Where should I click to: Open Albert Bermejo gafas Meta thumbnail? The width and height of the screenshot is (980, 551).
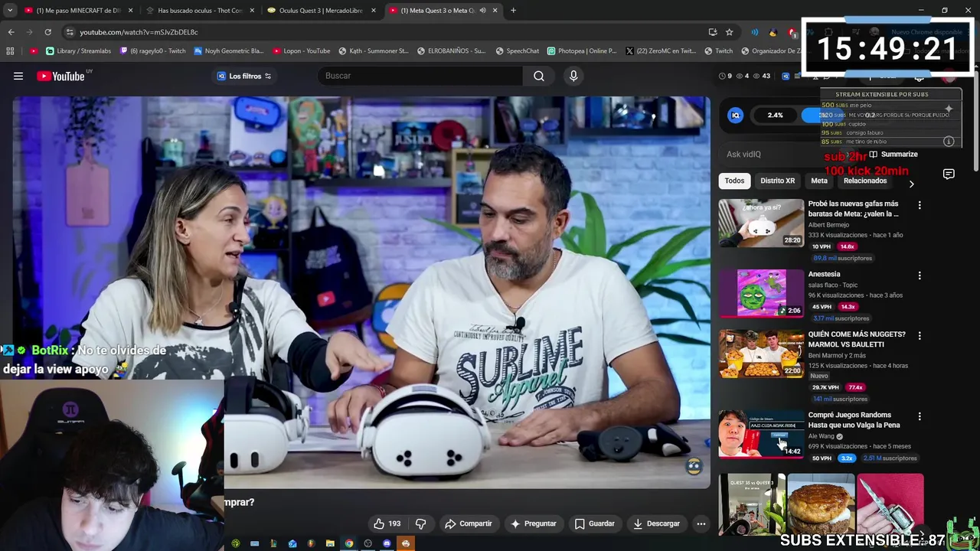(x=761, y=223)
